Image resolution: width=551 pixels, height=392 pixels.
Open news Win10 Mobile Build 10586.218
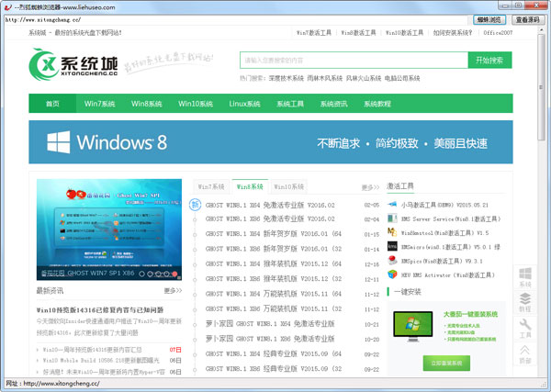pyautogui.click(x=101, y=360)
